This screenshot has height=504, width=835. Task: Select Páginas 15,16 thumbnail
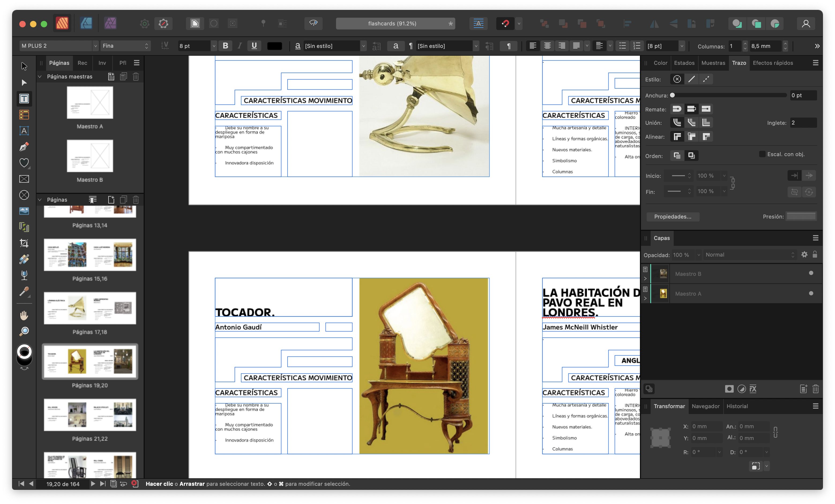pyautogui.click(x=90, y=255)
